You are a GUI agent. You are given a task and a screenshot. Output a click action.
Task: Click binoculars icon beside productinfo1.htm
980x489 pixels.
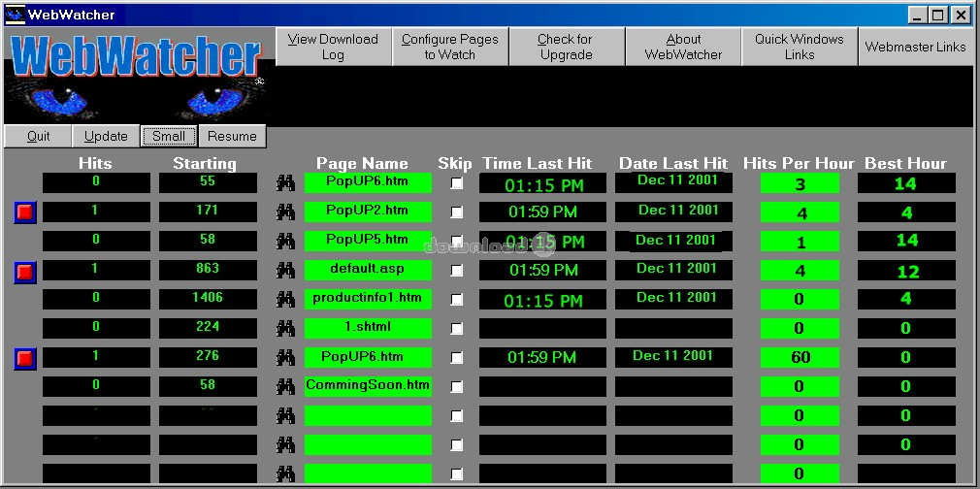click(x=285, y=299)
